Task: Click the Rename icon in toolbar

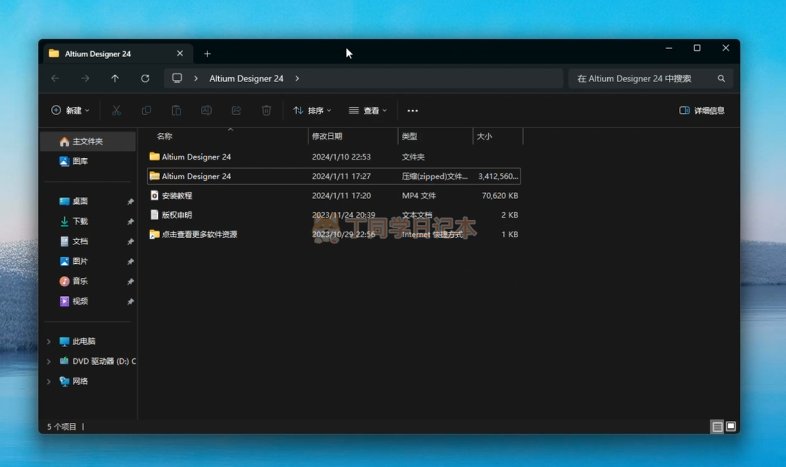Action: point(206,110)
